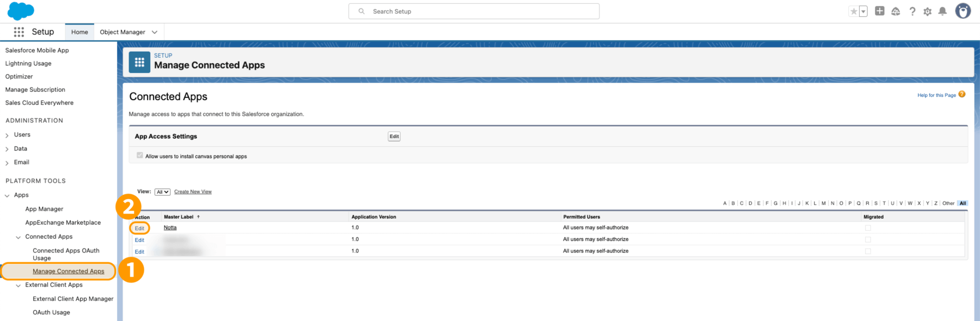The height and width of the screenshot is (321, 980).
Task: Switch to the Home tab
Action: (x=79, y=32)
